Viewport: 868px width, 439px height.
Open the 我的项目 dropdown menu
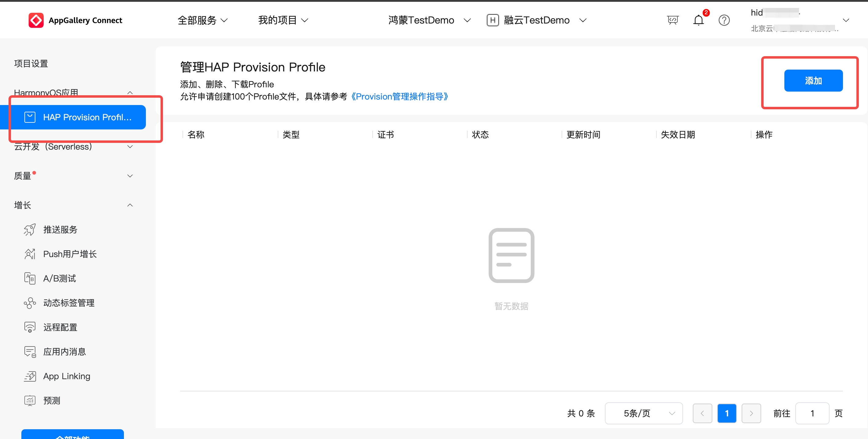[x=283, y=20]
